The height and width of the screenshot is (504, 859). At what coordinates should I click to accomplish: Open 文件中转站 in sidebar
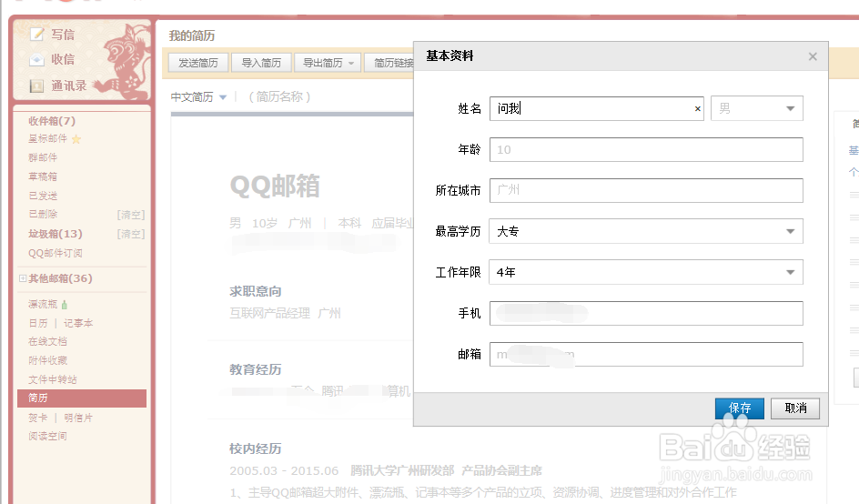pos(53,379)
